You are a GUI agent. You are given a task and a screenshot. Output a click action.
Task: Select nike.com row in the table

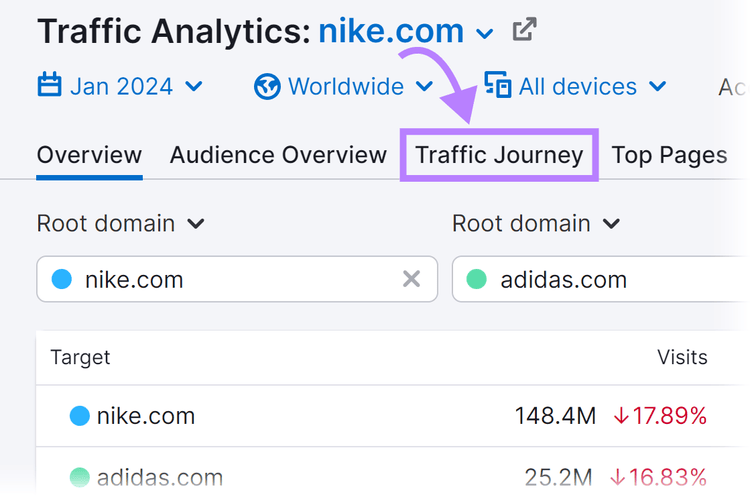(x=393, y=416)
